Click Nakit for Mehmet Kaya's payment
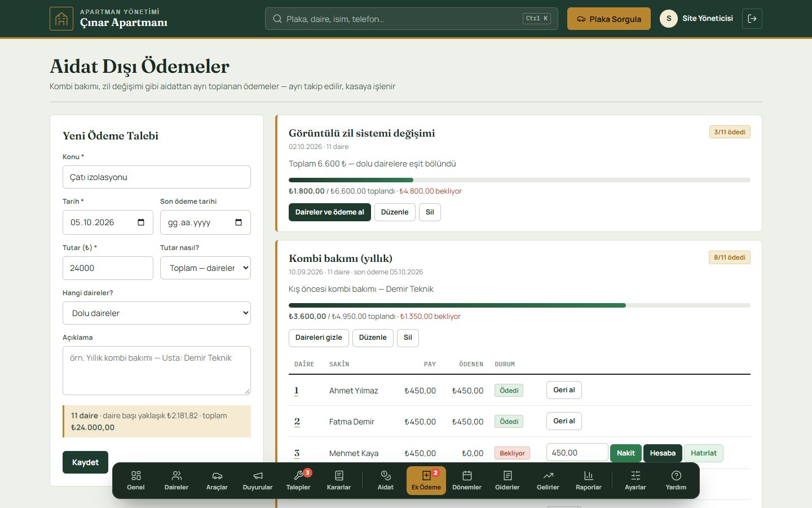Screen dimensions: 812x508 (x=626, y=453)
